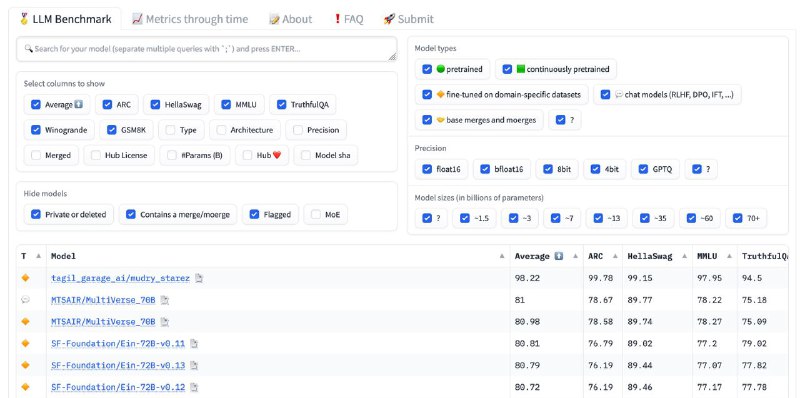Select the 98.22 average score cell

pyautogui.click(x=546, y=278)
